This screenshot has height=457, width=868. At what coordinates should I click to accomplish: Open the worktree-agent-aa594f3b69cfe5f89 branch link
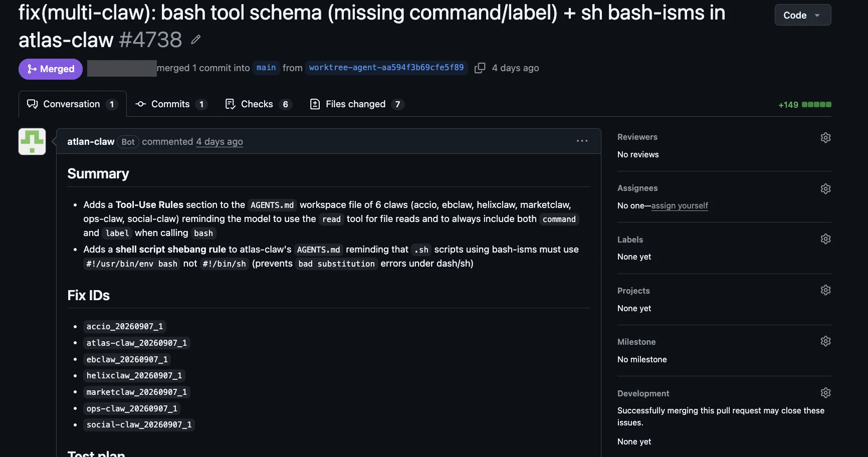(x=386, y=68)
